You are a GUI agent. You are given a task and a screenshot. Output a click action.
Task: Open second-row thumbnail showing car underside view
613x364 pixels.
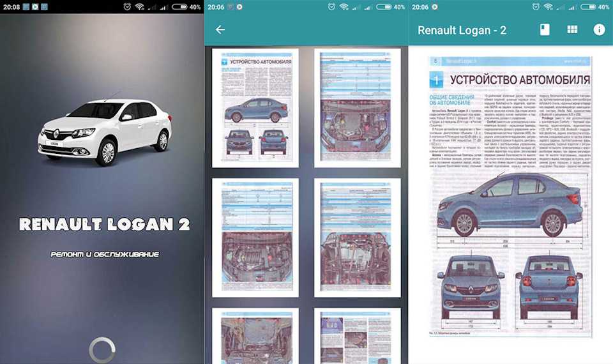click(x=358, y=238)
